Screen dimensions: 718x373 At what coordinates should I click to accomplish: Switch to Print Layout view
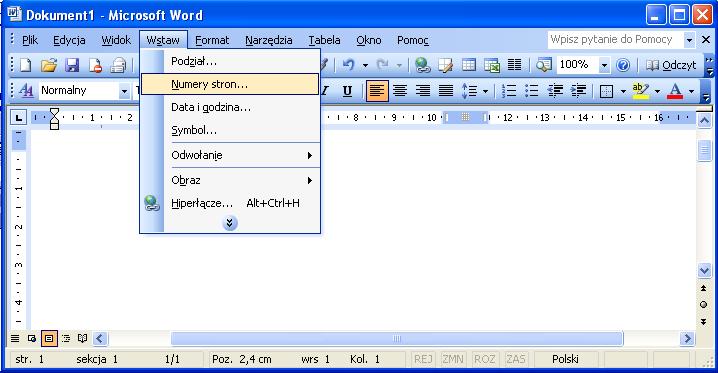pyautogui.click(x=49, y=339)
